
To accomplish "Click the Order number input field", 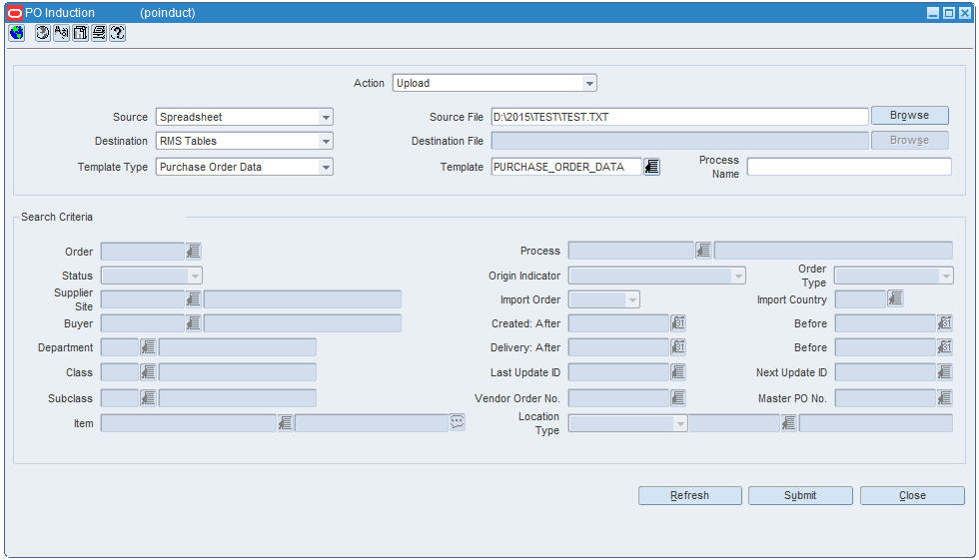I will (142, 252).
